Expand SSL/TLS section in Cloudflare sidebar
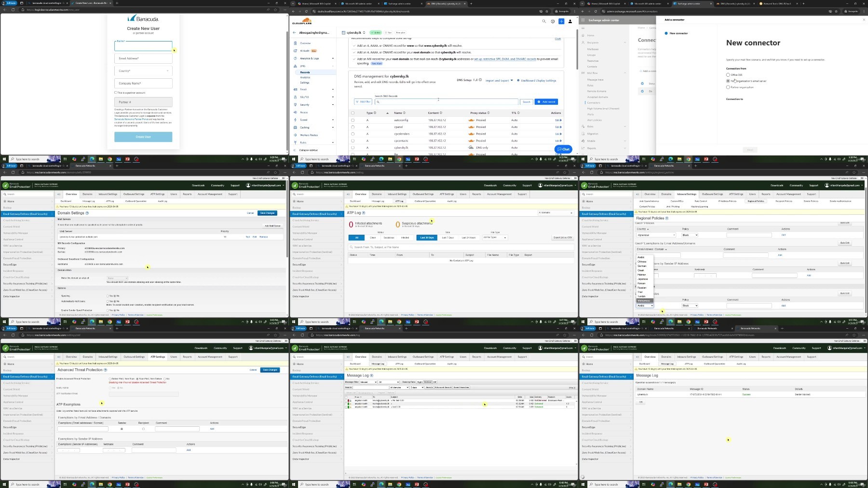 click(333, 97)
